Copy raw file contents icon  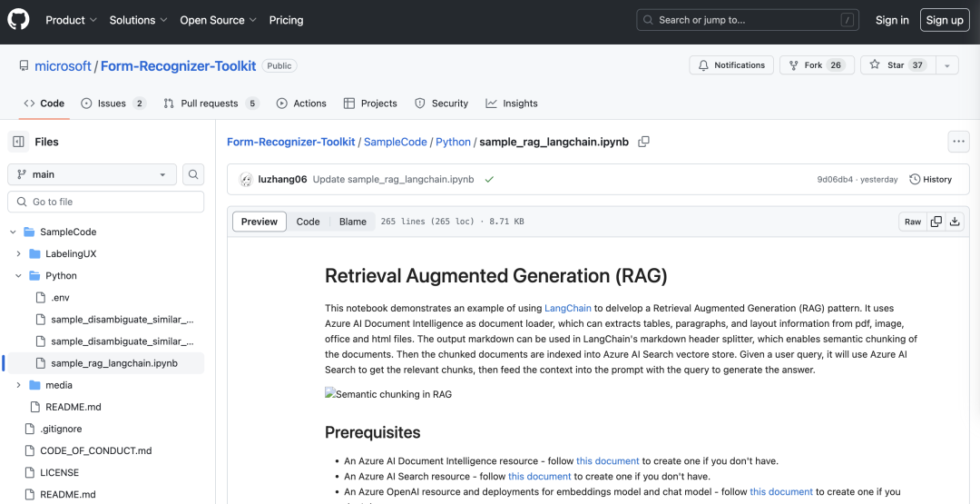click(x=936, y=222)
